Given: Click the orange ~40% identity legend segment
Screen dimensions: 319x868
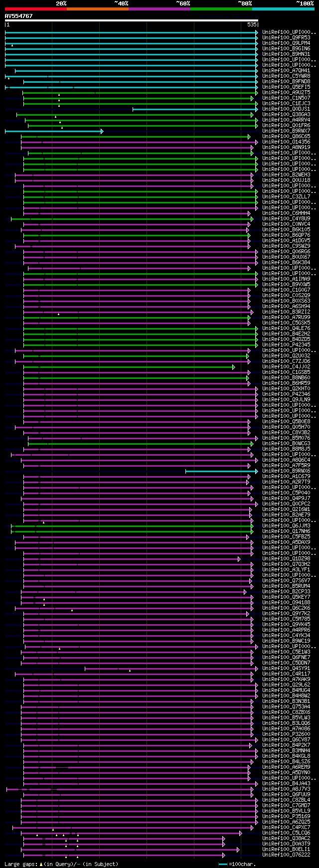Looking at the screenshot, I should click(x=97, y=8).
